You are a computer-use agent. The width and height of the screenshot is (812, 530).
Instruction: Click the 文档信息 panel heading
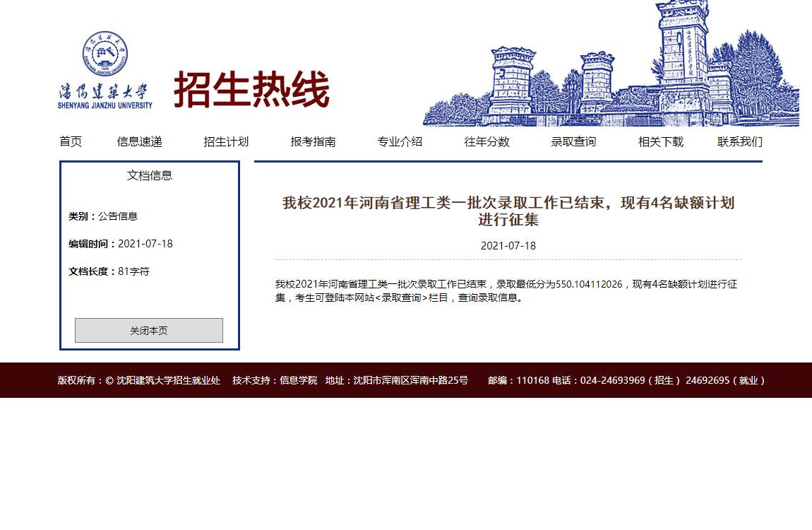(150, 176)
